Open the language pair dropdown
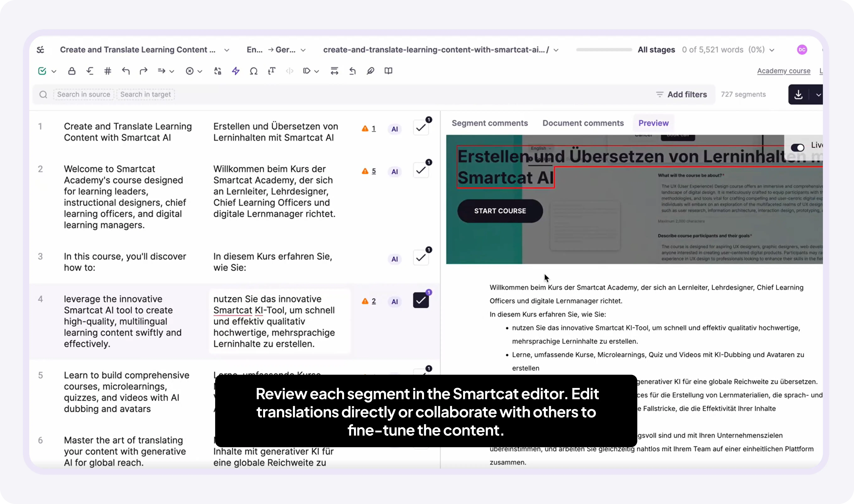This screenshot has width=854, height=504. click(303, 50)
